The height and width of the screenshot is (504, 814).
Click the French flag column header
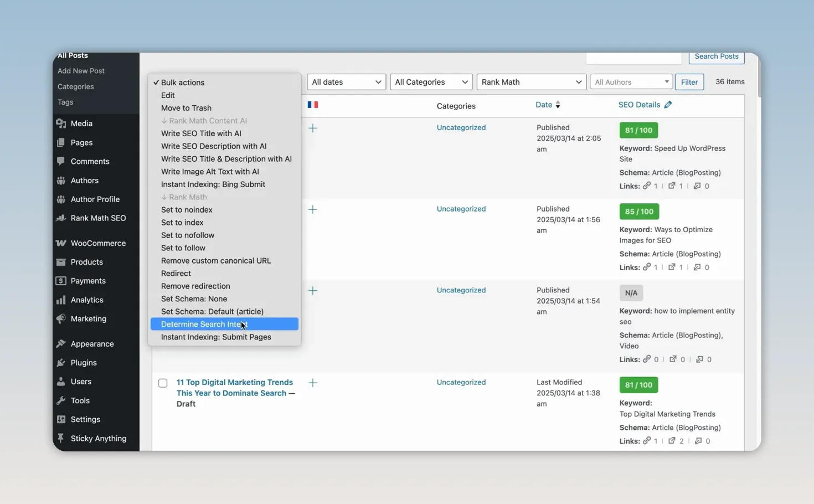313,105
